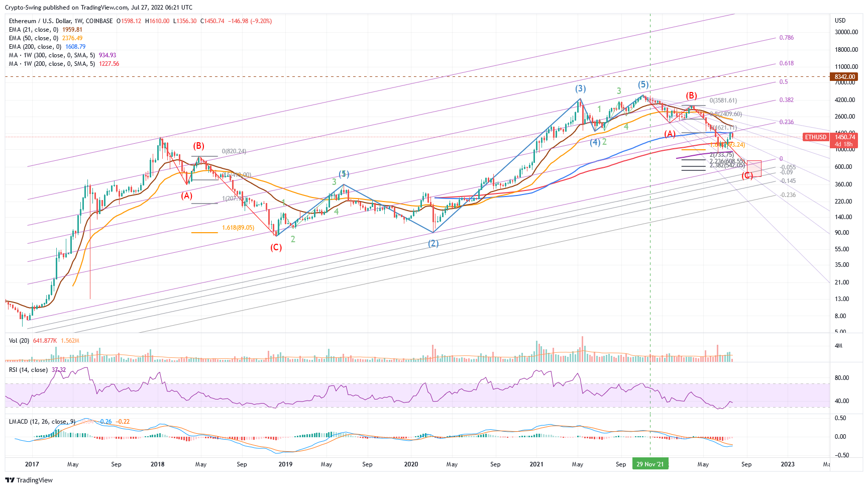Click the 8.00 price axis label
Screen dimensions: 868x489
tap(840, 316)
